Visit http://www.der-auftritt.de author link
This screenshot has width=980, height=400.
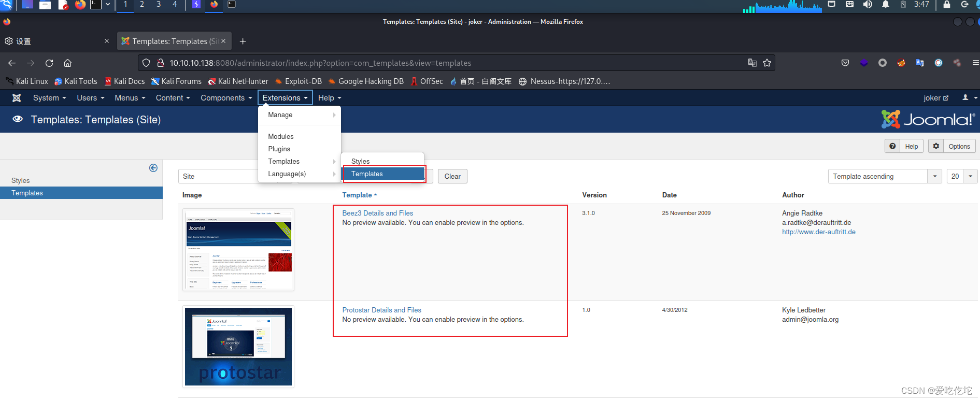(819, 232)
